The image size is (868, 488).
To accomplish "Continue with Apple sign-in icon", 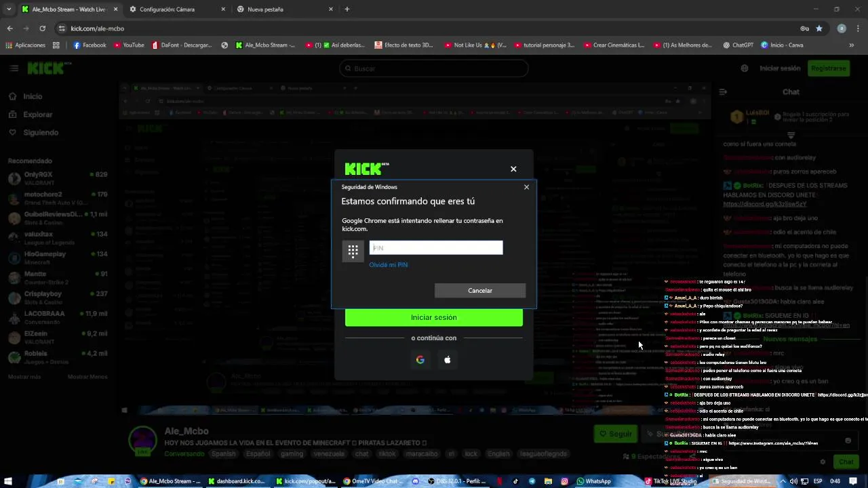I will click(448, 360).
